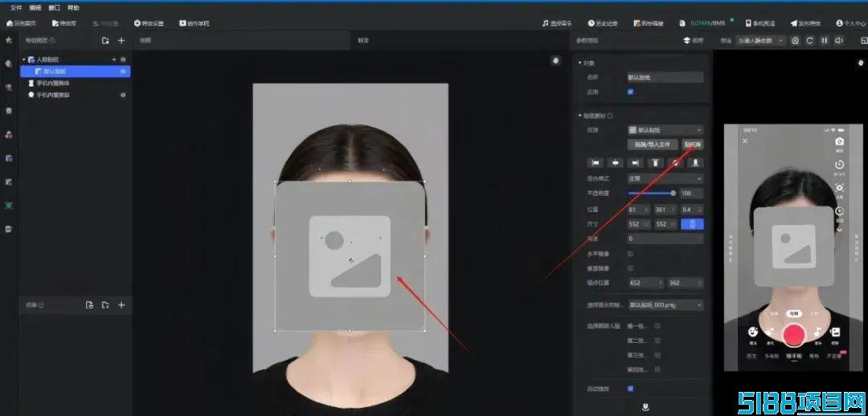Pause the preview playback
The image size is (868, 416).
point(825,40)
